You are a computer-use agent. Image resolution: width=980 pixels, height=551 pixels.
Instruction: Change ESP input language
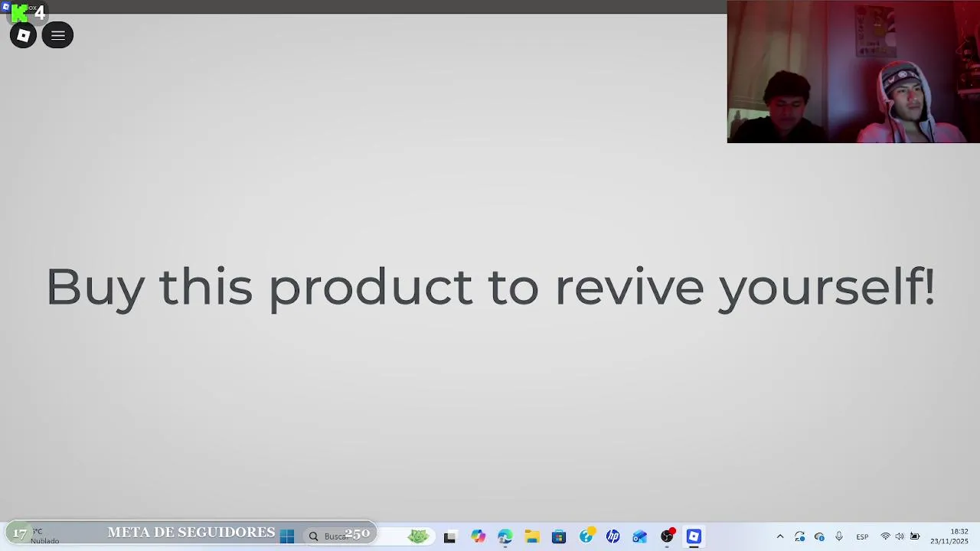pyautogui.click(x=862, y=536)
